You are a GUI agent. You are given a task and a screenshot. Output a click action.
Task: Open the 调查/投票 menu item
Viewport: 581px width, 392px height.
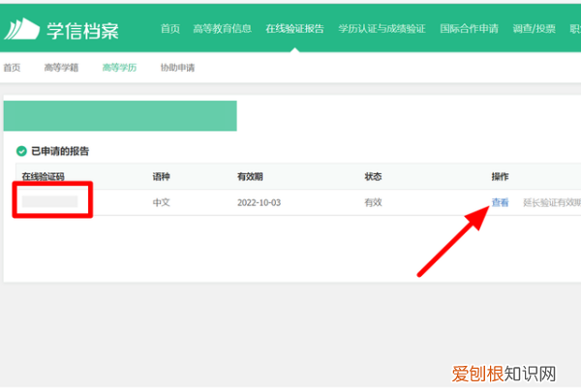click(534, 28)
